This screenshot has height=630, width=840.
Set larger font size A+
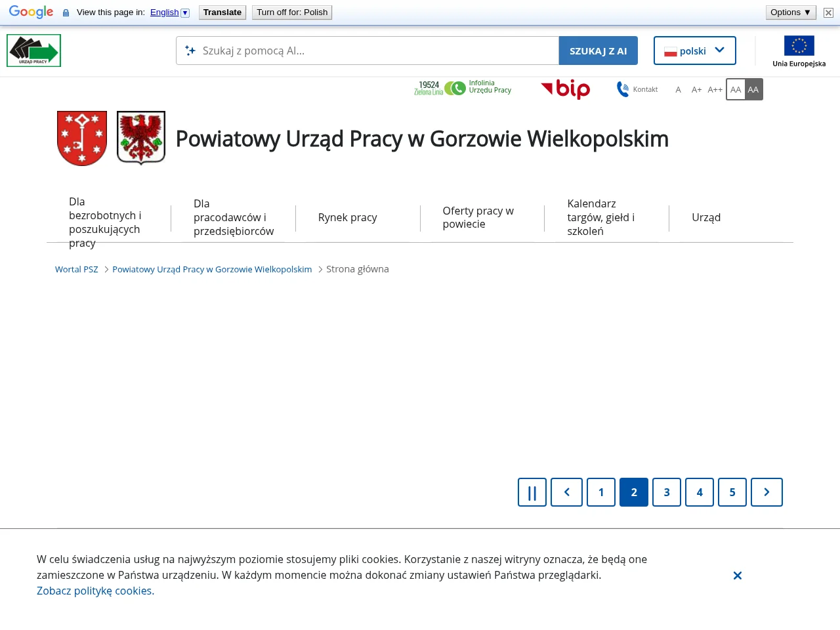click(x=696, y=90)
